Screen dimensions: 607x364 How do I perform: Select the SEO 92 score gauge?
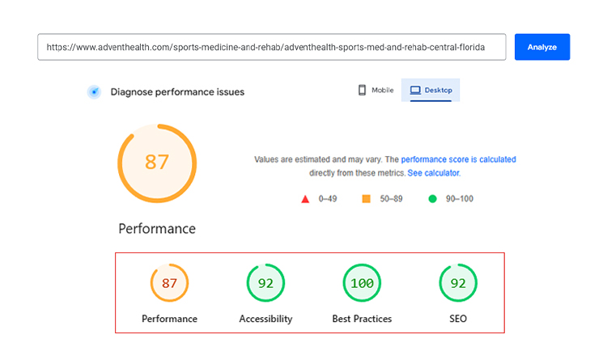click(x=458, y=284)
